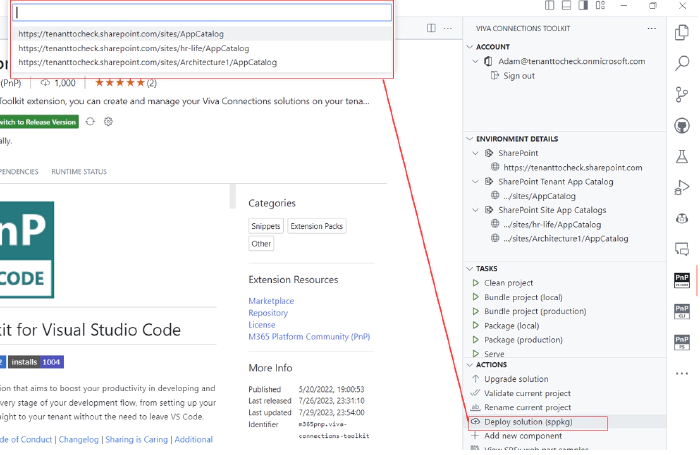Collapse the ACTIONS section
Screen dimensions: 700x455
click(469, 364)
